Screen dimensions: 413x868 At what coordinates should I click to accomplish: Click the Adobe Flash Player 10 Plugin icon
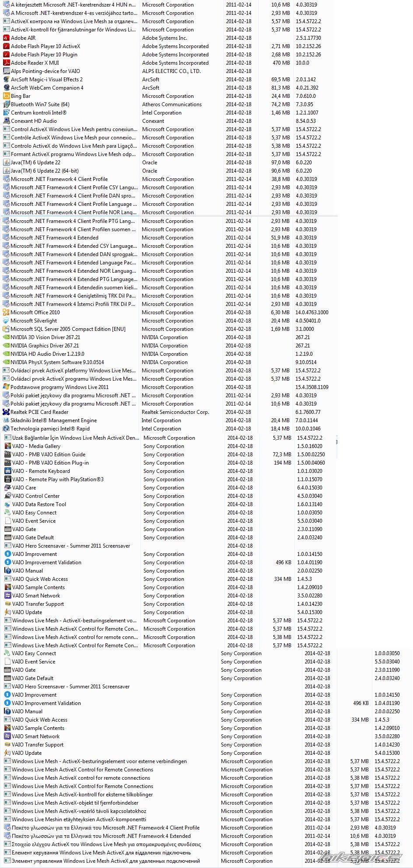[x=7, y=55]
